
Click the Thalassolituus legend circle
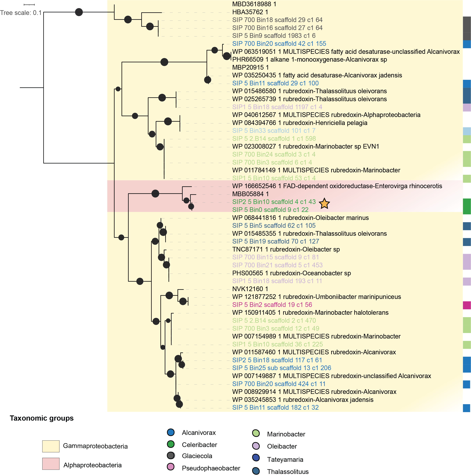(256, 471)
